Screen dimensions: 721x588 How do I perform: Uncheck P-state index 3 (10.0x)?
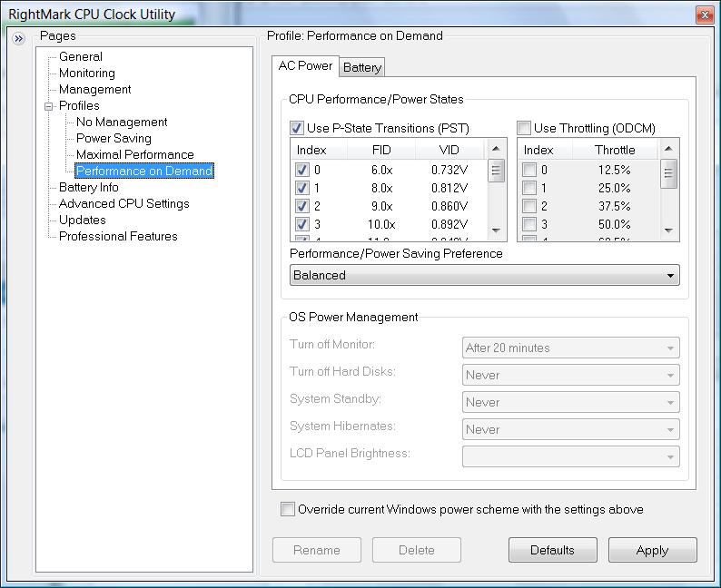301,224
